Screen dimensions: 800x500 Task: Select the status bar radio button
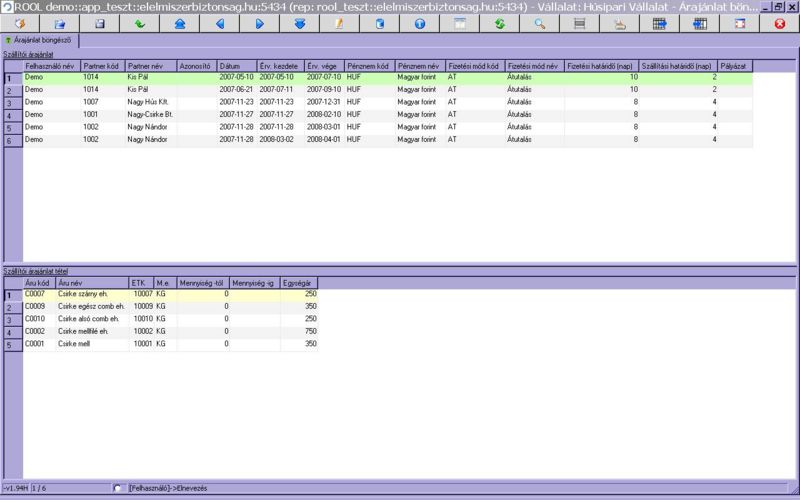tap(119, 488)
